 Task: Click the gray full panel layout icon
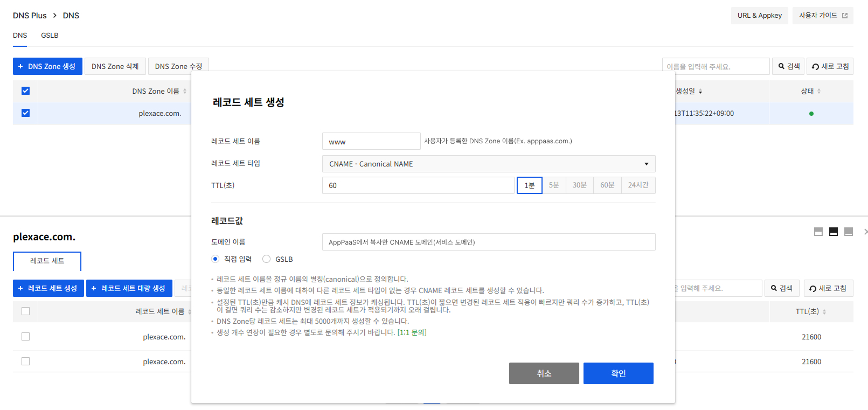(x=848, y=232)
